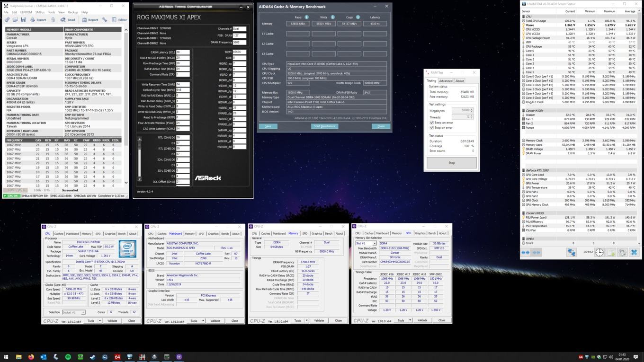
Task: Open the Backup menu in Thaiphoon Burner
Action: tap(73, 12)
